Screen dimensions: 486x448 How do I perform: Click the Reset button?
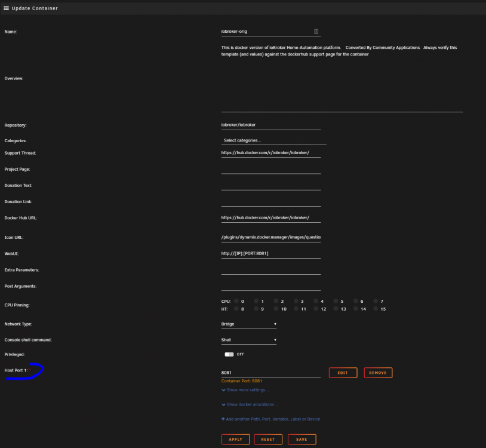point(268,439)
